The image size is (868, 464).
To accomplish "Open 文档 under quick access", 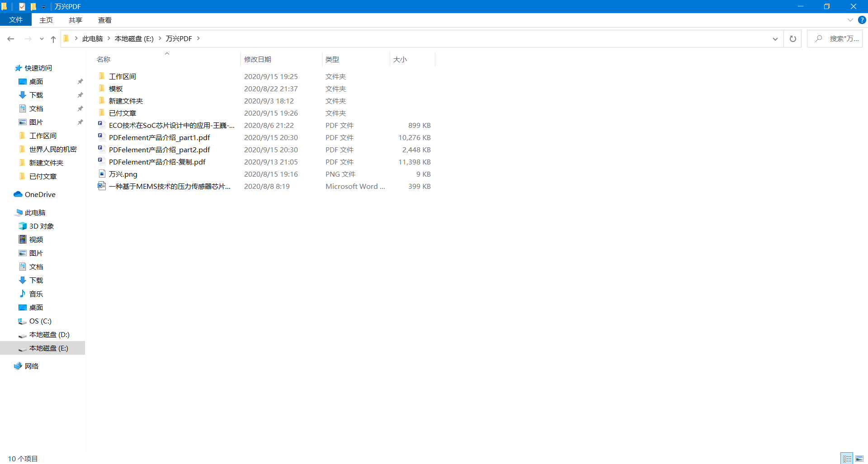I will point(36,108).
